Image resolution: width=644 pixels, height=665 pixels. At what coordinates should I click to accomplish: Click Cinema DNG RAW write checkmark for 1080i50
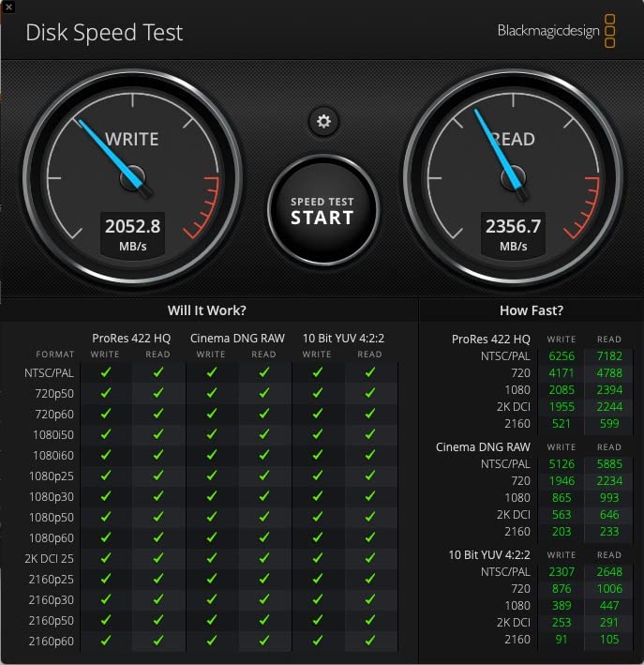(211, 435)
